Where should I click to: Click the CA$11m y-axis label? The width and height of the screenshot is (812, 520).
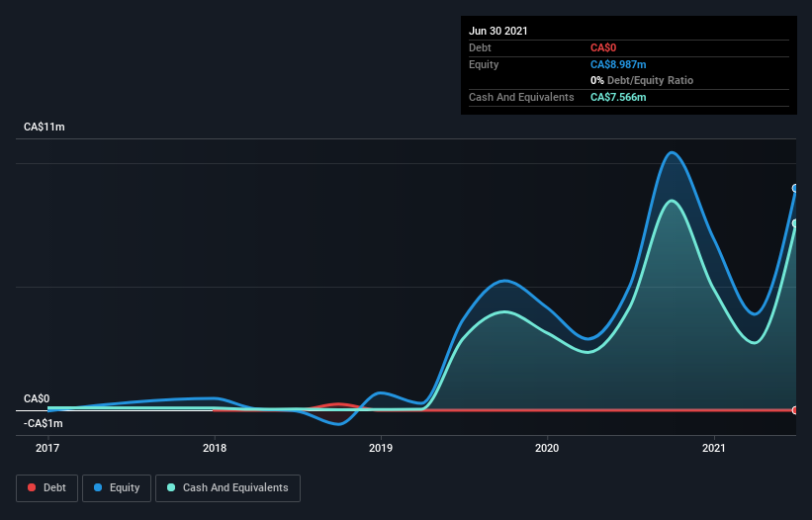[x=45, y=127]
